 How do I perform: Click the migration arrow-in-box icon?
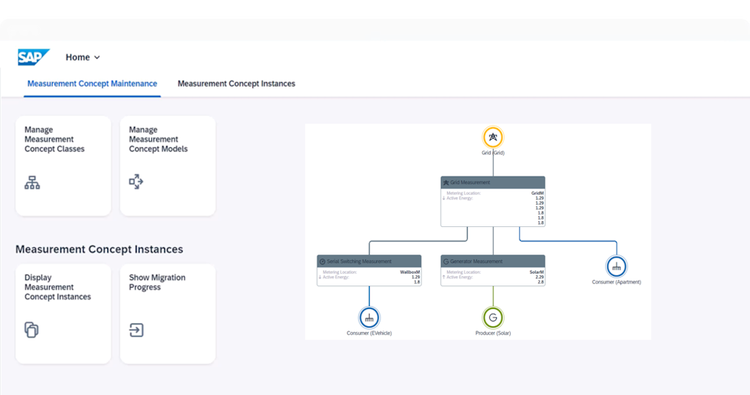tap(136, 330)
